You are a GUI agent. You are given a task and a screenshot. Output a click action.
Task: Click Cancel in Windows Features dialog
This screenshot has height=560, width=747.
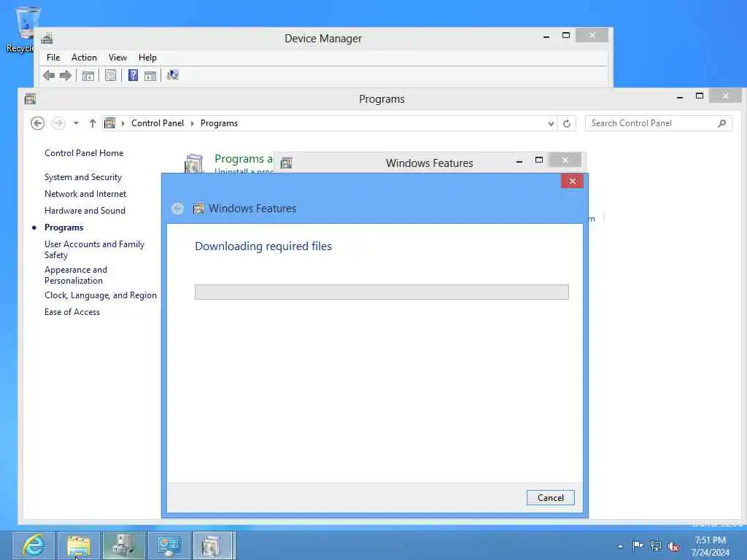point(550,497)
